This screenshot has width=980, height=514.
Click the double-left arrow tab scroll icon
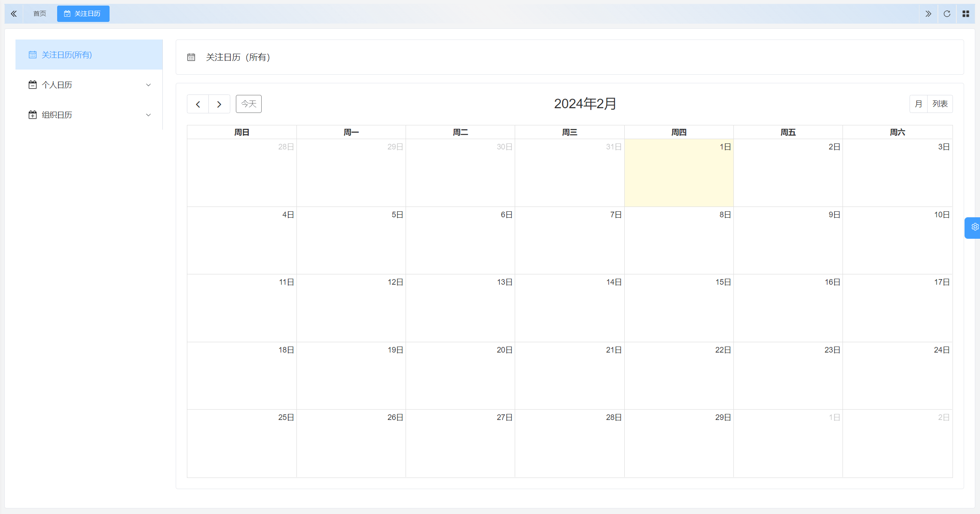(14, 14)
